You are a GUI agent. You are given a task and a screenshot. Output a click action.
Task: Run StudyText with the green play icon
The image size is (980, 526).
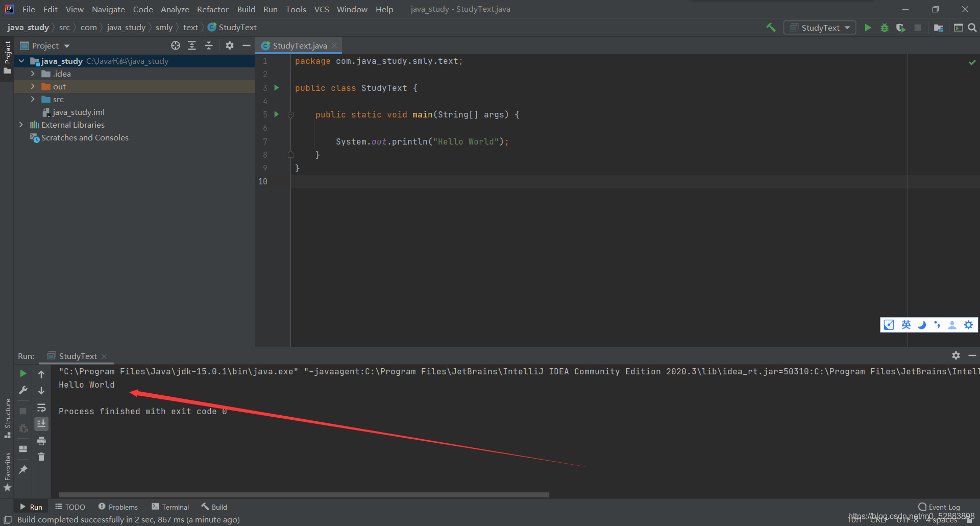(868, 28)
